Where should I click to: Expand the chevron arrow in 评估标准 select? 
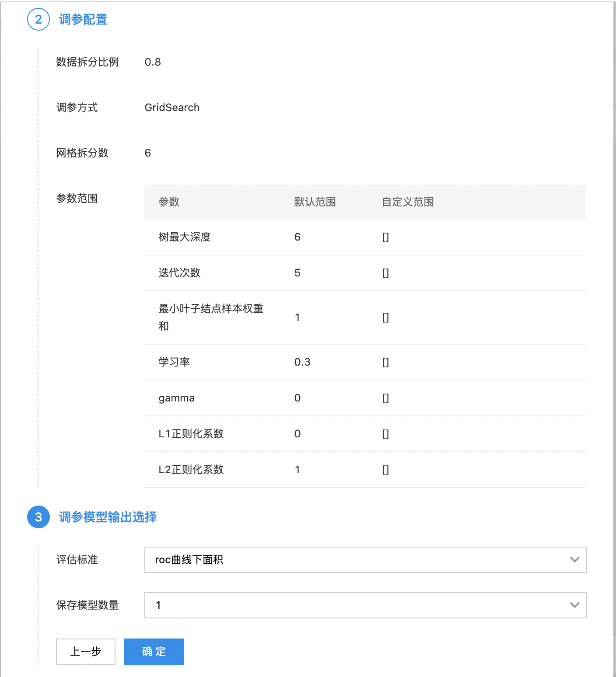(x=575, y=560)
